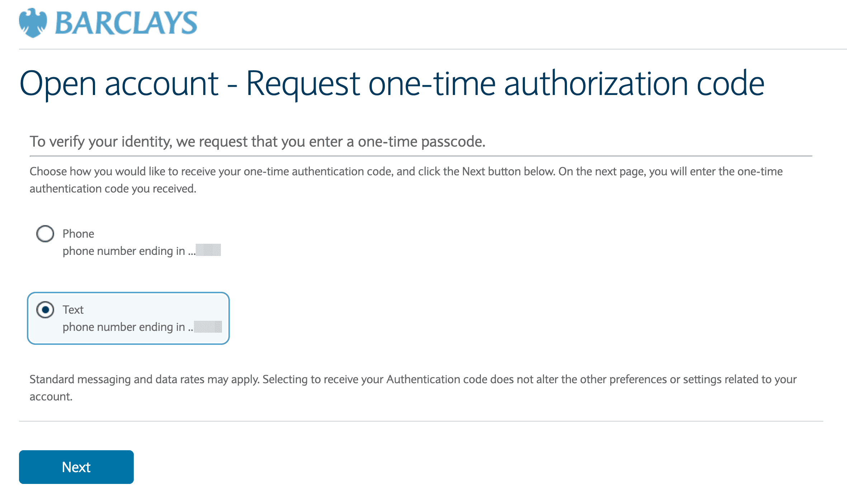Viewport: 847px width, 504px height.
Task: Click 'phone number ending in' under Phone
Action: point(124,251)
